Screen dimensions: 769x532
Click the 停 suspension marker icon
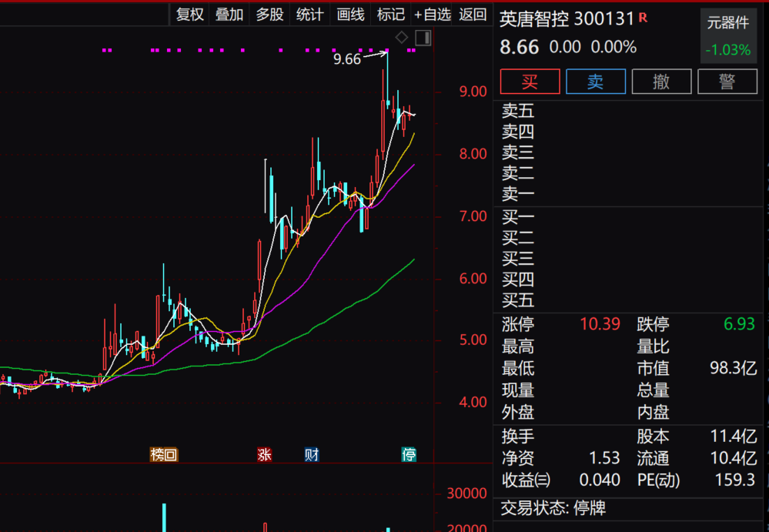point(409,454)
